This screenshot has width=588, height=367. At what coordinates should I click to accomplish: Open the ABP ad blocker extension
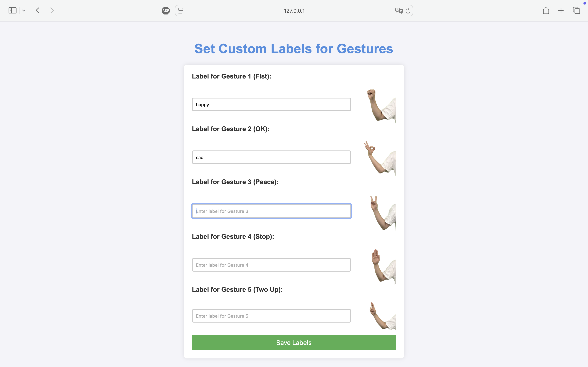pos(166,10)
